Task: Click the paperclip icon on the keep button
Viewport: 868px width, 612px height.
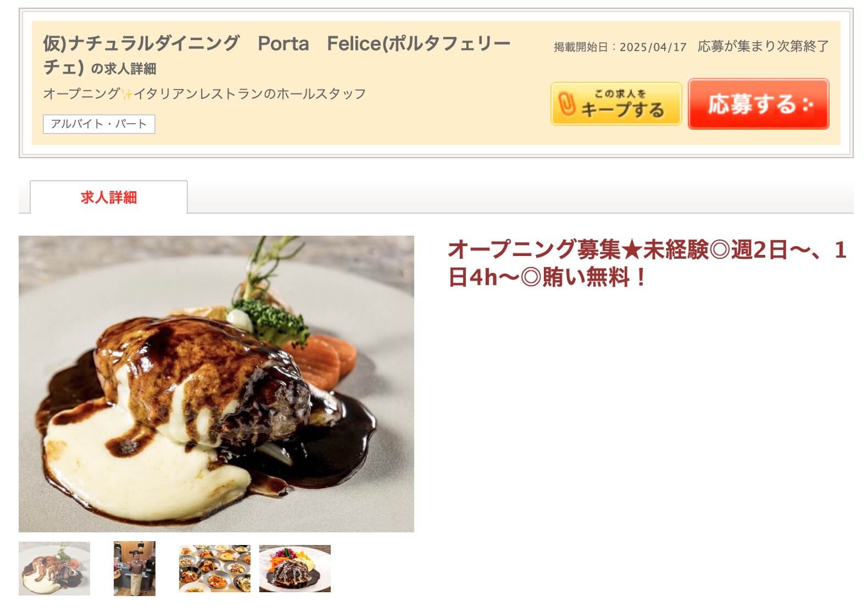Action: pos(566,104)
